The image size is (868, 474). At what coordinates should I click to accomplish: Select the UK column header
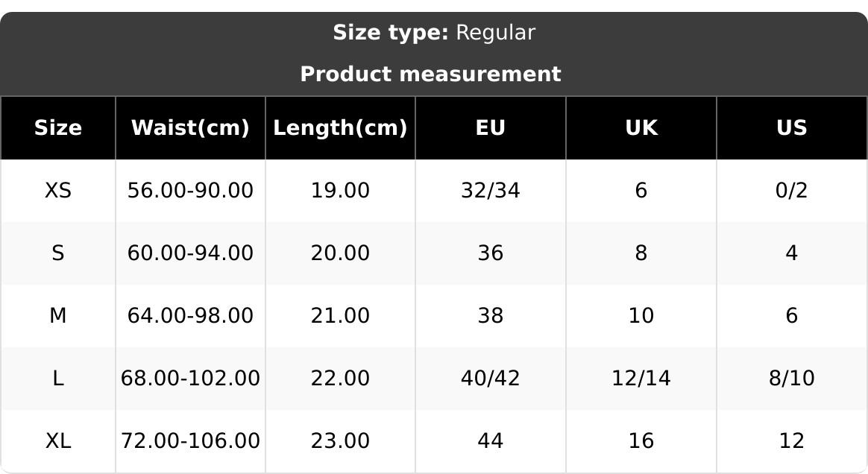[x=641, y=128]
